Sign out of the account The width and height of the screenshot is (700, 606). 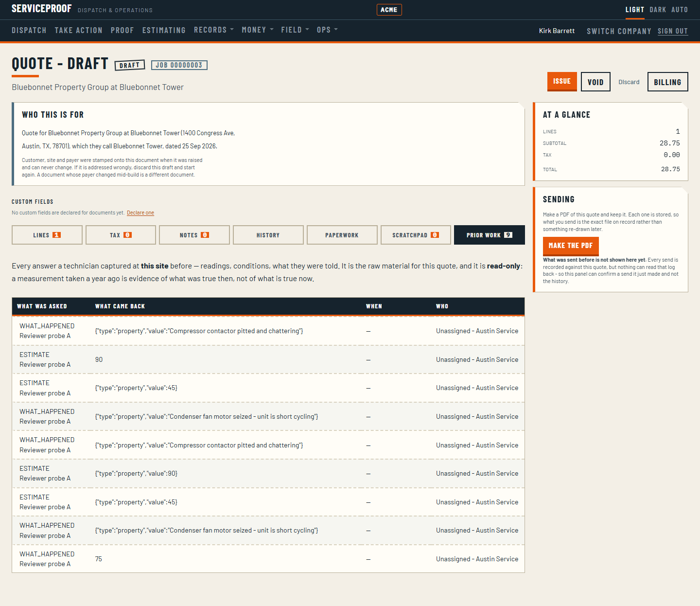[673, 31]
